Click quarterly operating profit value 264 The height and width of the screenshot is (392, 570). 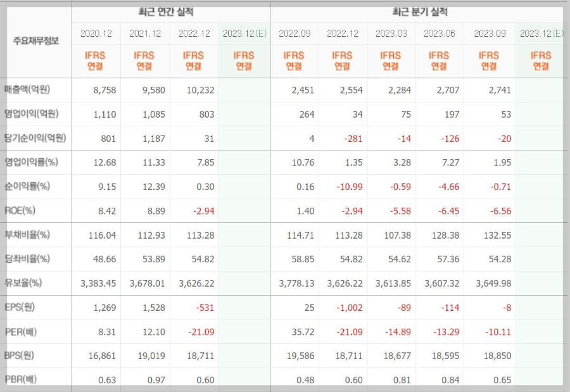pos(307,115)
